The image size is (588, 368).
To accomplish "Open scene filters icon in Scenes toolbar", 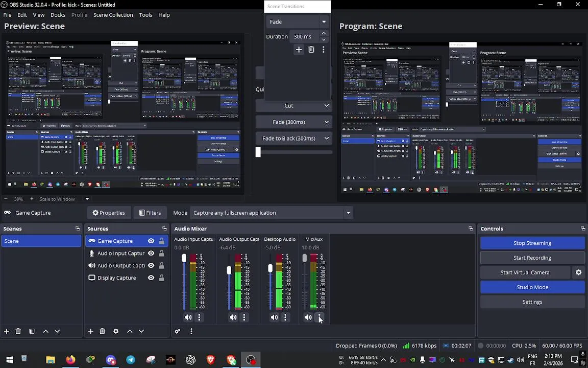I will click(32, 331).
